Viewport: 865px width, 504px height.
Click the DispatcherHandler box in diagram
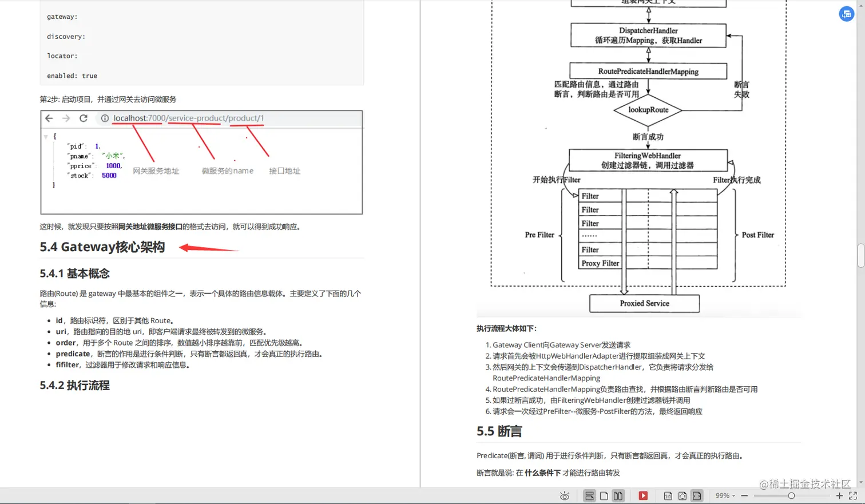point(648,35)
